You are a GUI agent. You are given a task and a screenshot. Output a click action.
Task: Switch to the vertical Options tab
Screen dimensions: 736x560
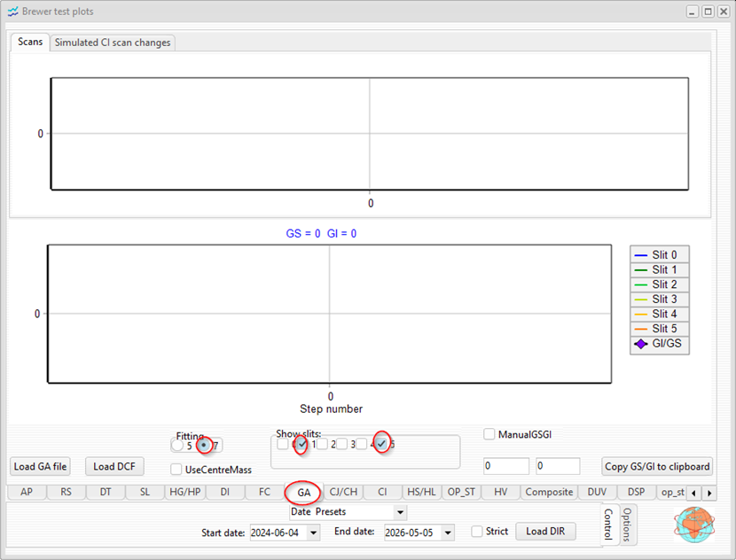point(627,525)
